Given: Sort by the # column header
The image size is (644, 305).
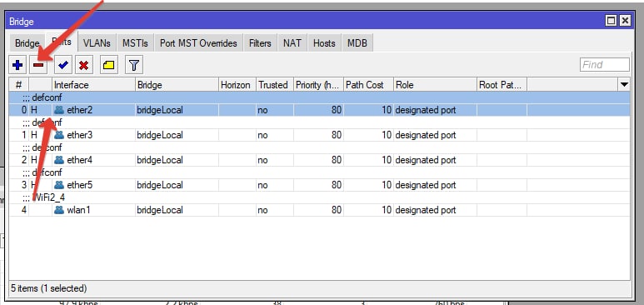Looking at the screenshot, I should [x=19, y=85].
